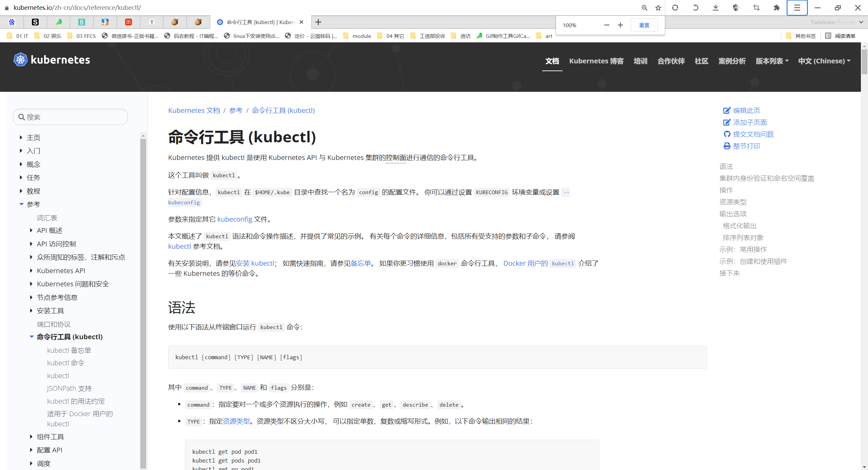Click the undo/back arrow icon
This screenshot has height=470, width=868.
695,7
